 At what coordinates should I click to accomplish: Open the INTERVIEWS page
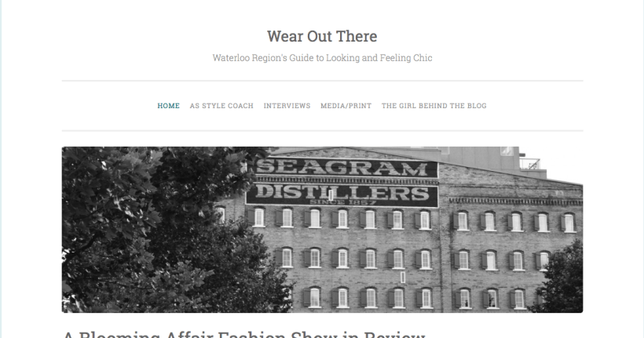tap(287, 106)
